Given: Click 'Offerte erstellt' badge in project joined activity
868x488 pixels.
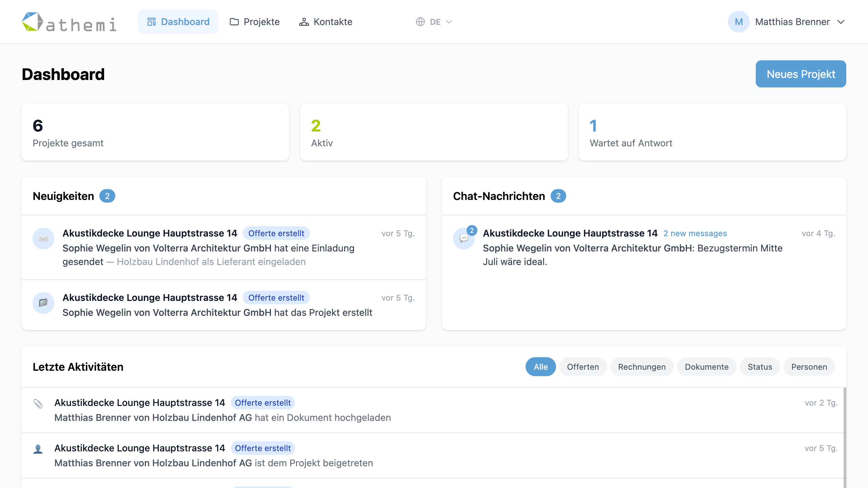Looking at the screenshot, I should click(263, 448).
